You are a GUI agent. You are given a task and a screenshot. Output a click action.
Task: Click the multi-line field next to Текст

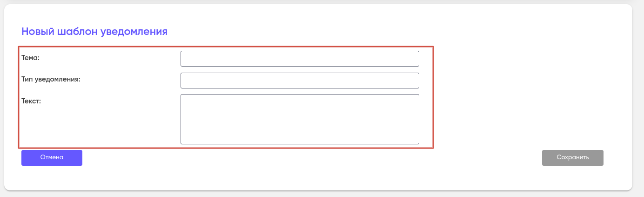(300, 119)
